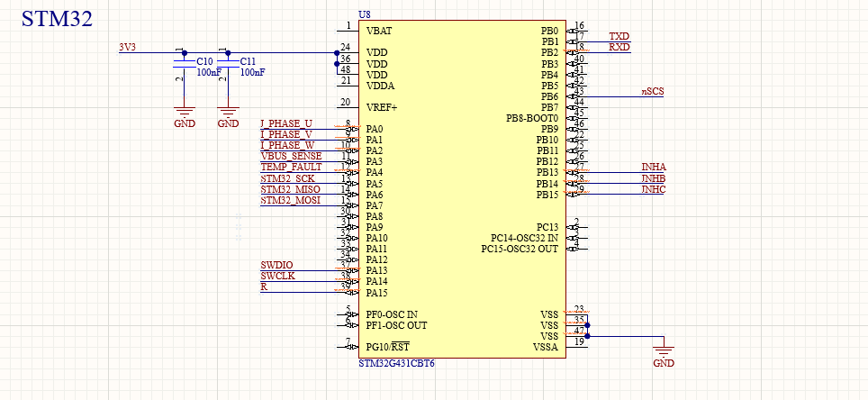Viewport: 868px width, 400px height.
Task: Select the VREF+ pin label
Action: (x=382, y=107)
